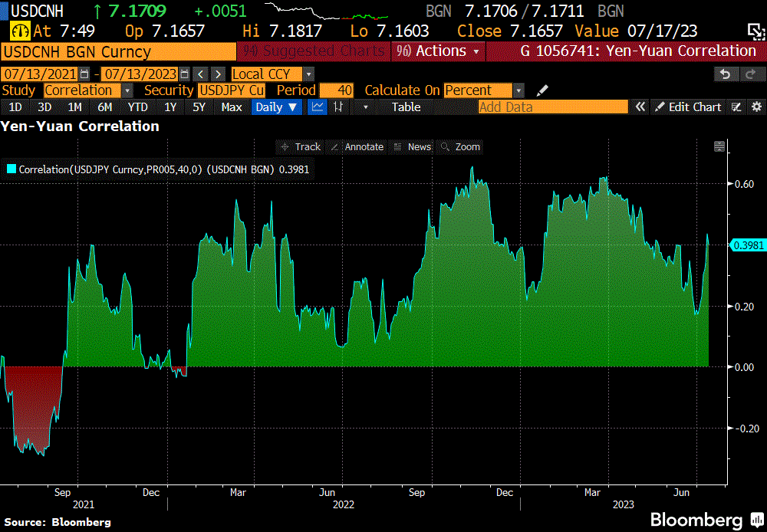Select the line chart type icon
The height and width of the screenshot is (532, 767).
(318, 107)
